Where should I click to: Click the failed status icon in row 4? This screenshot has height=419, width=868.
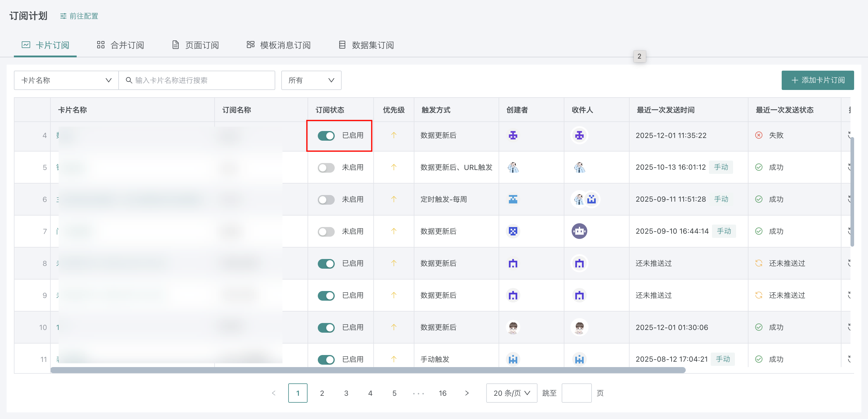tap(758, 135)
